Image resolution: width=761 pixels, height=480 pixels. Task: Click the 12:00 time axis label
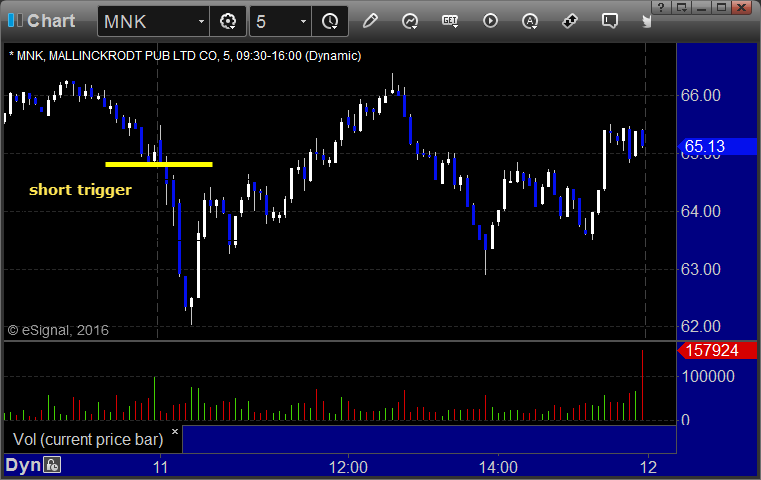click(x=348, y=467)
